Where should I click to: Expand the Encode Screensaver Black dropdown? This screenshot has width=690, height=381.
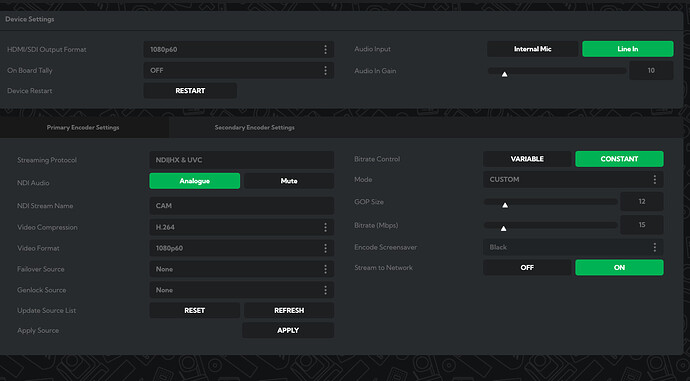coord(573,247)
